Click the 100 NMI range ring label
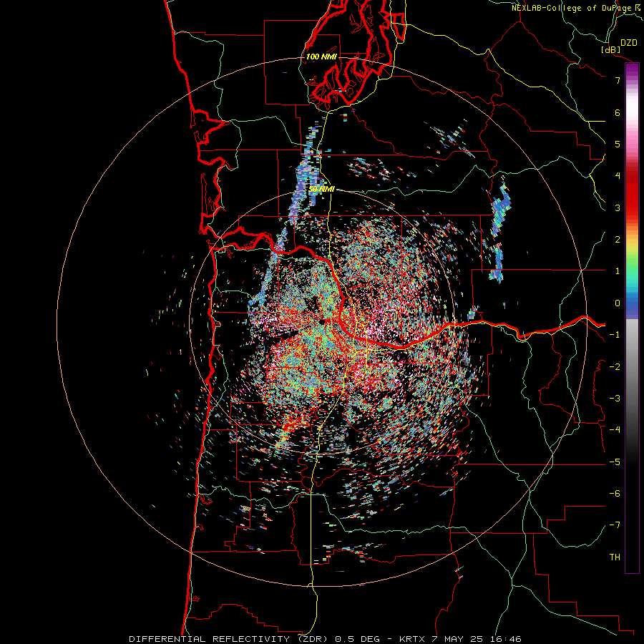The image size is (644, 644). coord(321,57)
